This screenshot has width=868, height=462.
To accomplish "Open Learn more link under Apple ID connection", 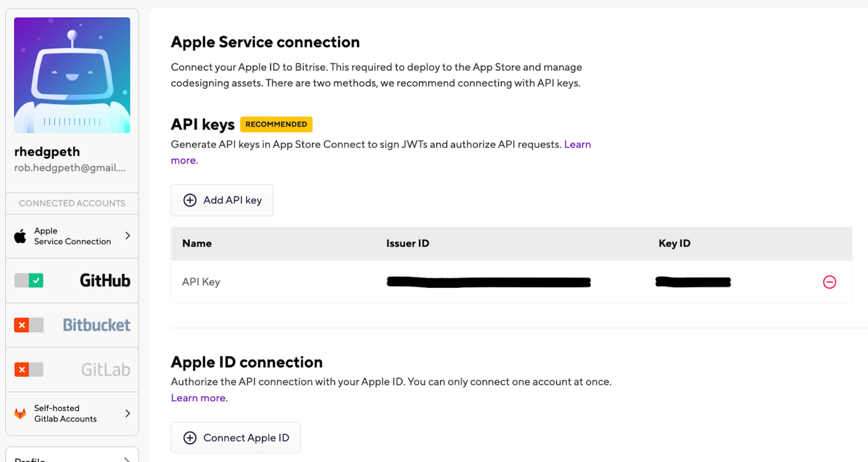I will [199, 398].
